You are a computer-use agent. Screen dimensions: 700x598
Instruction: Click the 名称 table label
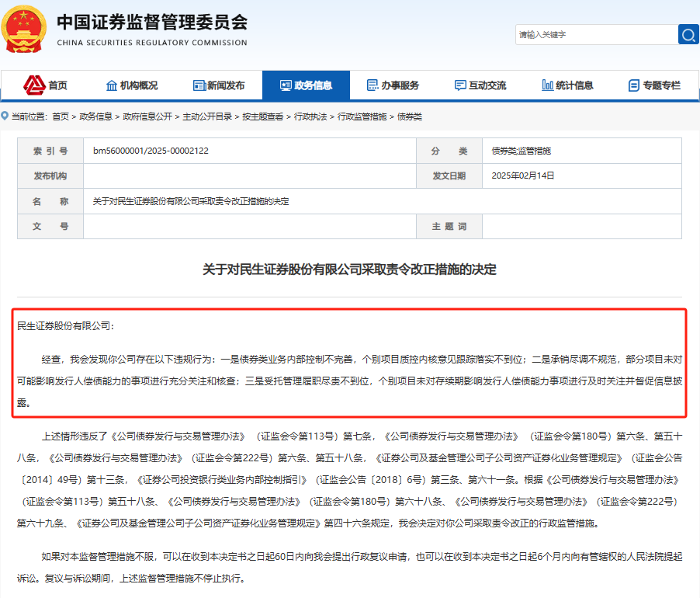(50, 201)
